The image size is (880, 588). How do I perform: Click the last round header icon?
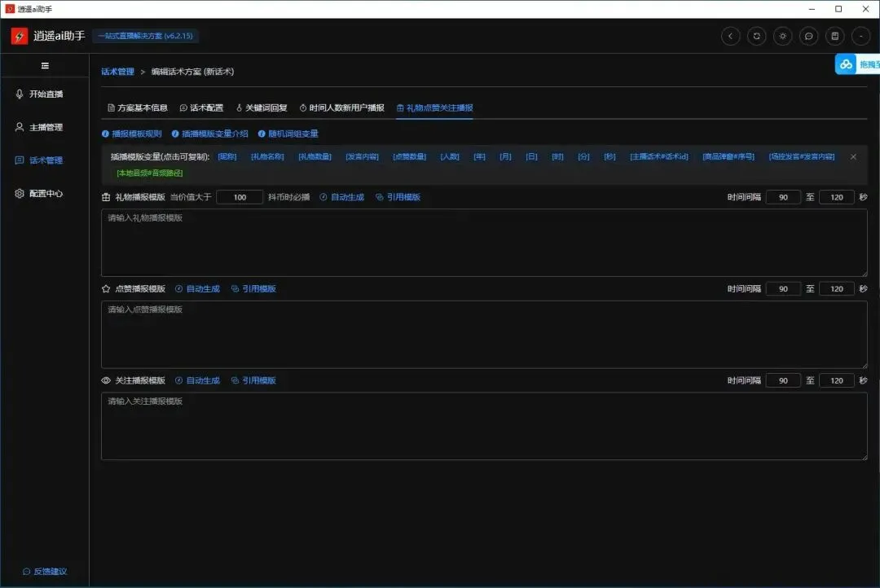coord(861,37)
